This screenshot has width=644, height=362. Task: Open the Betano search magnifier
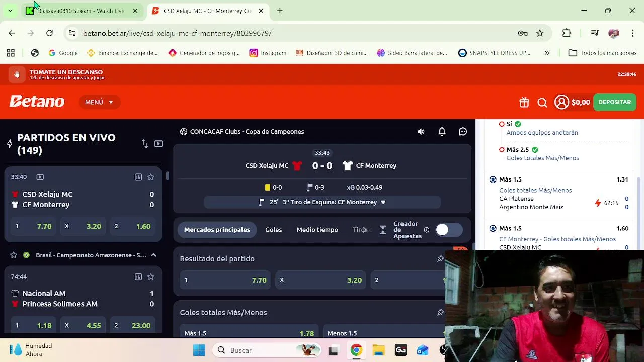542,103
